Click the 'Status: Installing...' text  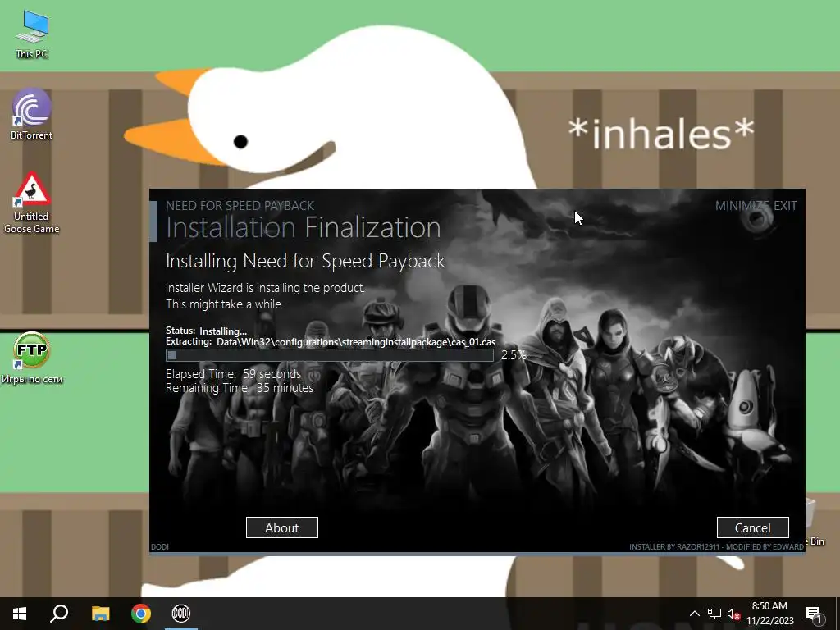click(206, 331)
